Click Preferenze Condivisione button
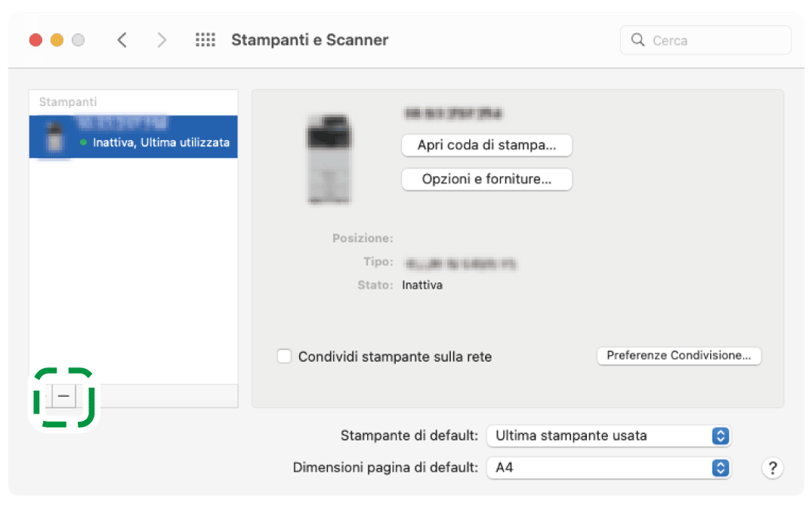The image size is (812, 505). click(x=678, y=355)
